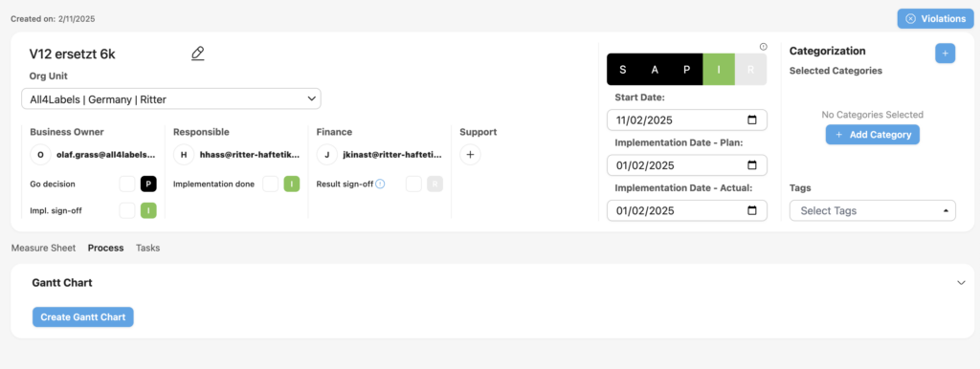Screen dimensions: 980x369
Task: Toggle the Implementation done checkbox
Action: pyautogui.click(x=271, y=184)
